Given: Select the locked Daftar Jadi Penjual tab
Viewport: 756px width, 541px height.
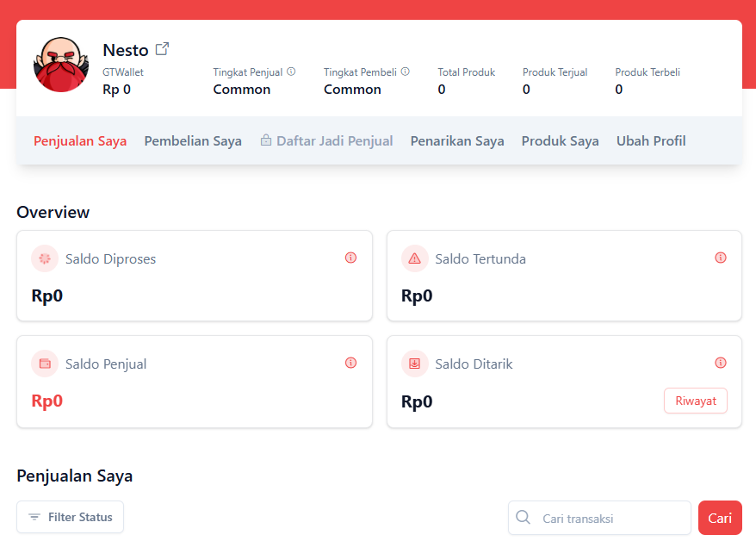Looking at the screenshot, I should click(326, 140).
